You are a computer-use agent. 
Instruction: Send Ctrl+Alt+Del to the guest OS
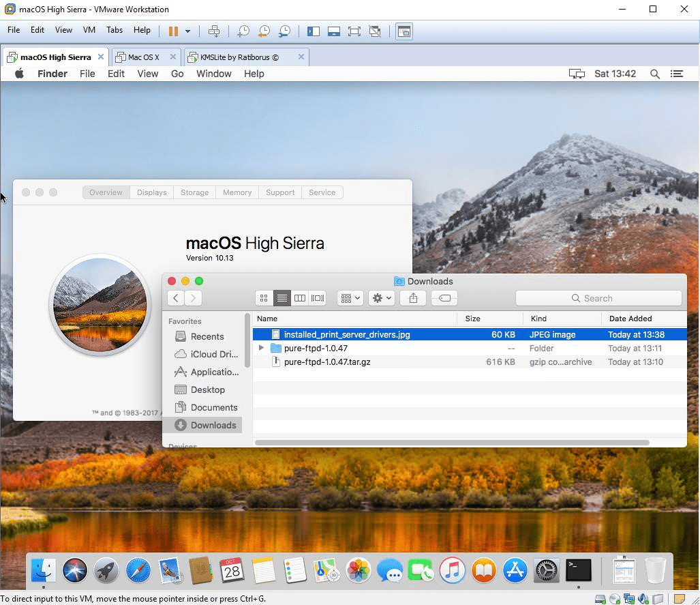click(x=214, y=31)
